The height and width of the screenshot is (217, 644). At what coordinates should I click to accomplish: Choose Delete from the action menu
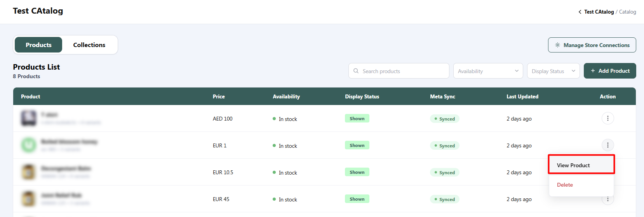click(581, 185)
